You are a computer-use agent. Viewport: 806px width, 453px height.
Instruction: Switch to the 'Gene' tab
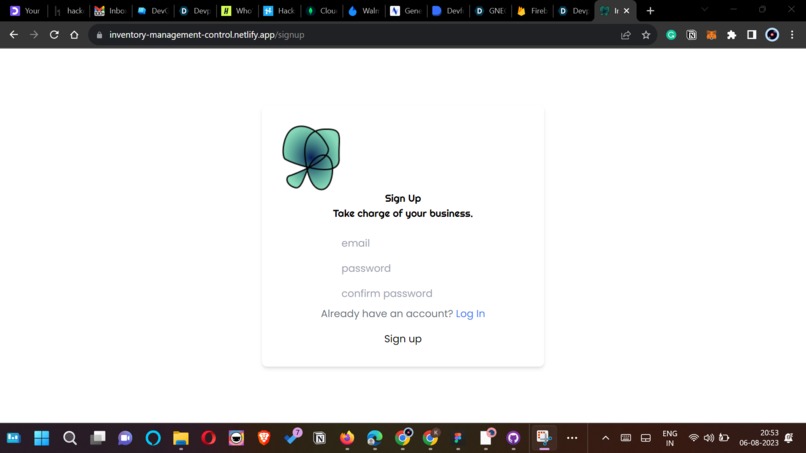[405, 11]
